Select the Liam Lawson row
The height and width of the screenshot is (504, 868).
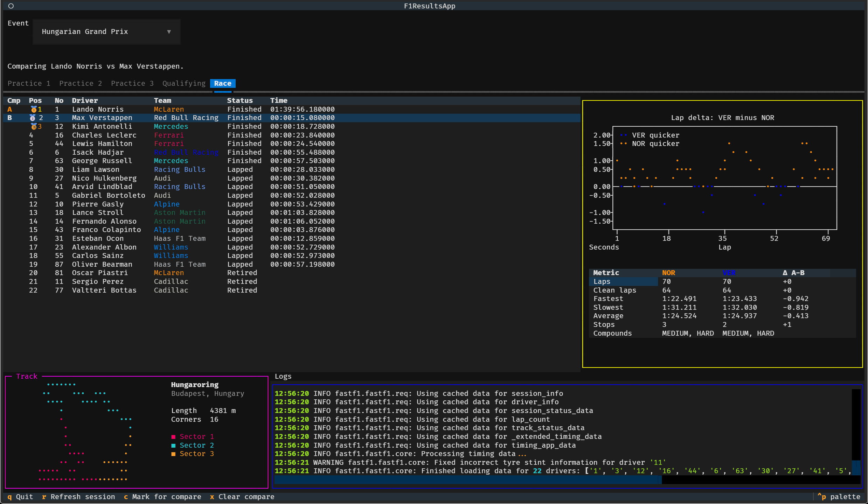292,169
